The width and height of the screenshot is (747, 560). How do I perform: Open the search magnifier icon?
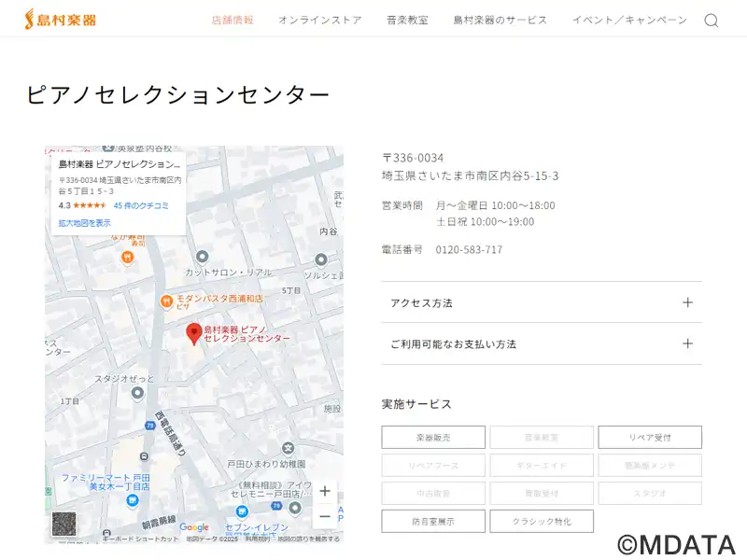(712, 21)
